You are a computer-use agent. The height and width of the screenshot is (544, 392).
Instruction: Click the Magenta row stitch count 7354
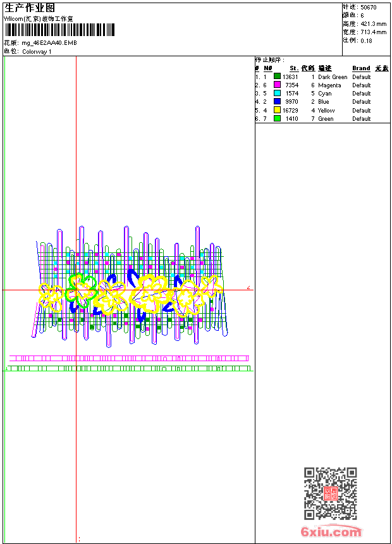pyautogui.click(x=291, y=85)
